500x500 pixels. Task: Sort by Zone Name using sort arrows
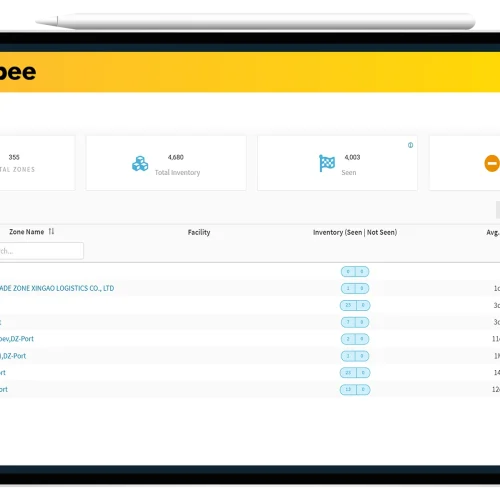[x=51, y=231]
